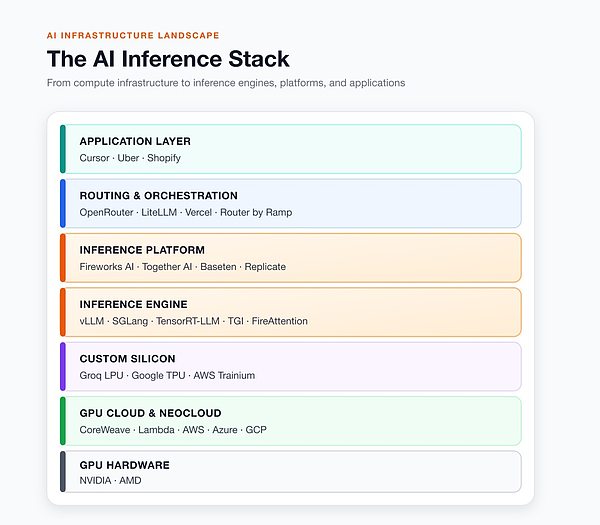Click the GPU HARDWARE heading
The image size is (600, 525).
(x=124, y=465)
